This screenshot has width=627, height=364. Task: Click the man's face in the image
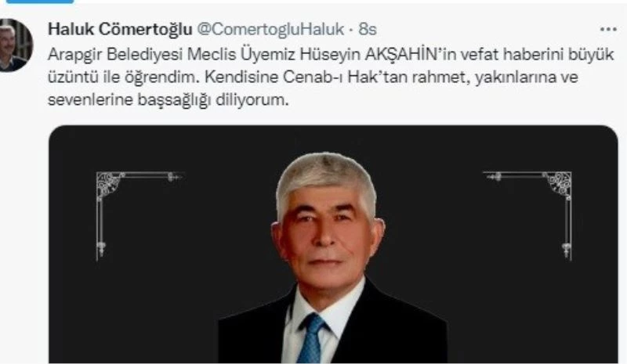coord(326,236)
